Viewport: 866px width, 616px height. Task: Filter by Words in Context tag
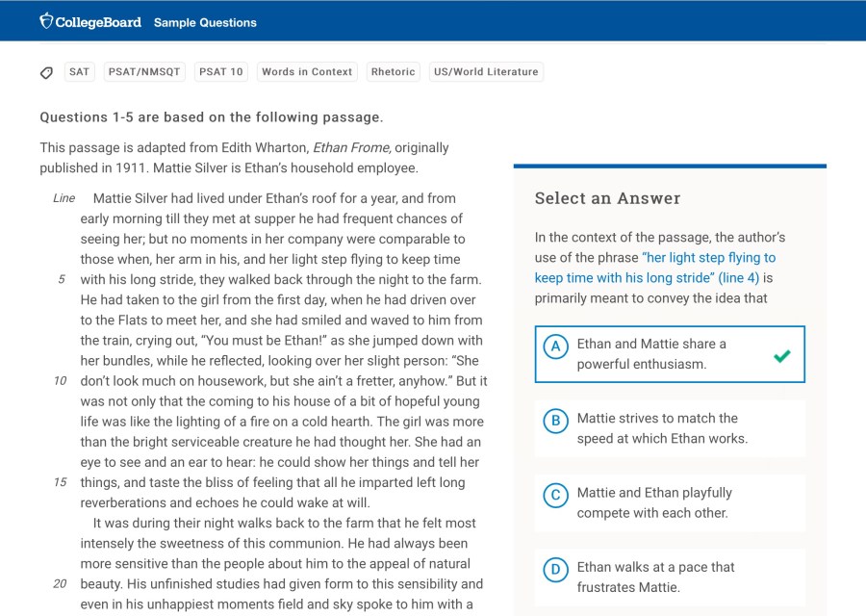point(307,72)
